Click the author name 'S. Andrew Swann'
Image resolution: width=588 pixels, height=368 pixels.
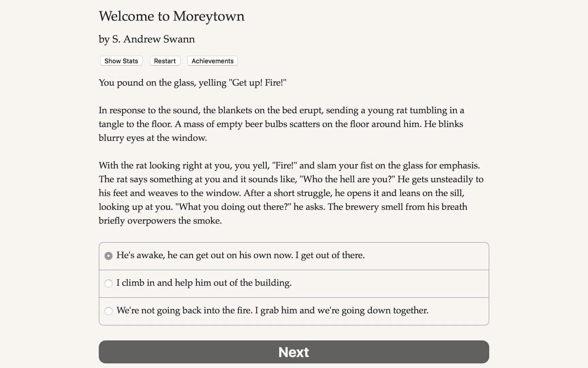(x=147, y=39)
